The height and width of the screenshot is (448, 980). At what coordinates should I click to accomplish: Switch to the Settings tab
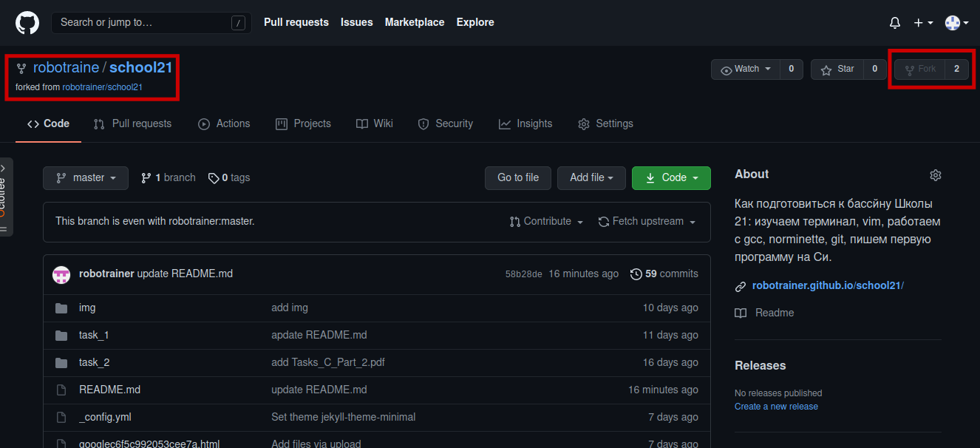[x=605, y=123]
